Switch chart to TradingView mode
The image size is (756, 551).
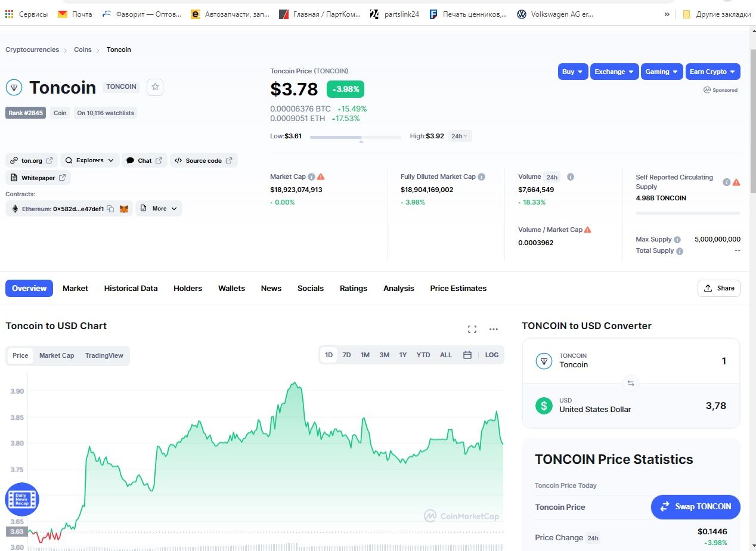104,355
